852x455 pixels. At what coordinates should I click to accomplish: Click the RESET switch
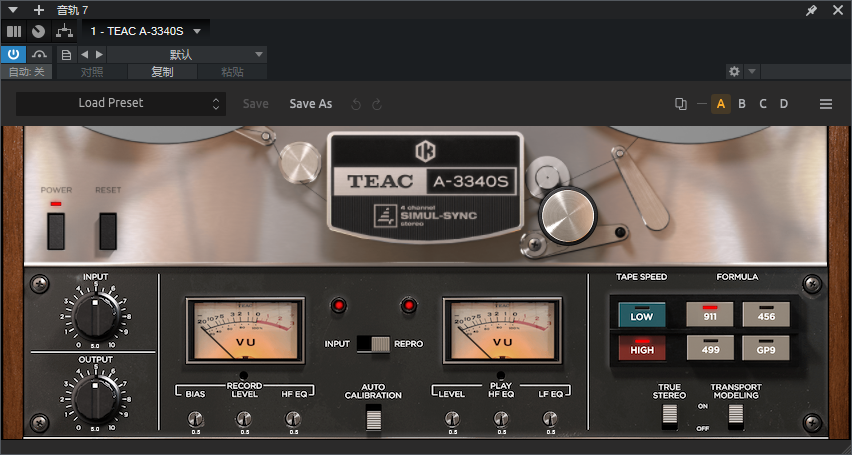[x=108, y=231]
